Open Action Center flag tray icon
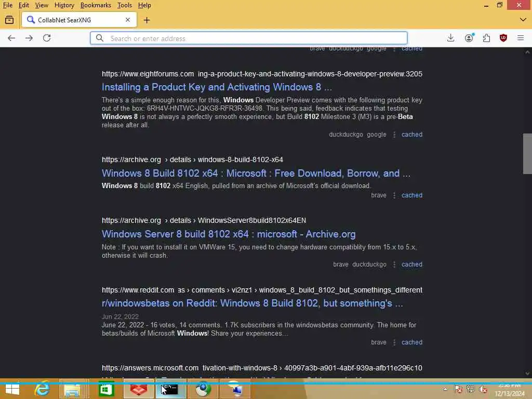 [458, 390]
